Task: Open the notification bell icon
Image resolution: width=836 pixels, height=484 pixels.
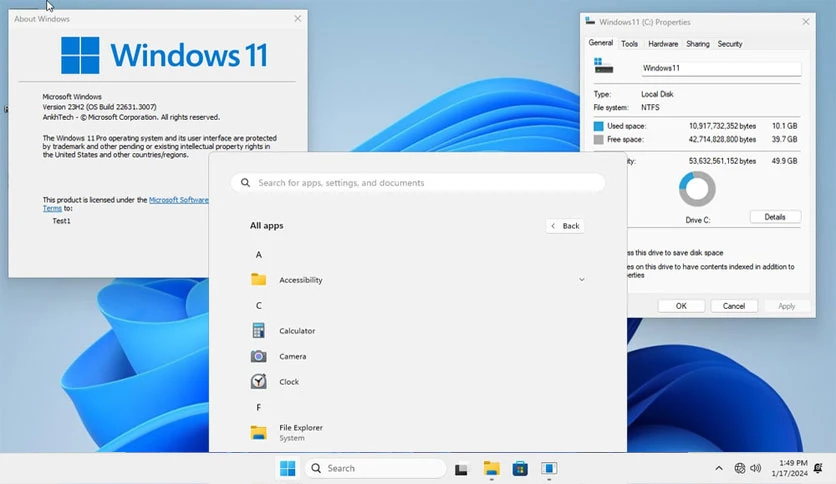Action: coord(818,468)
